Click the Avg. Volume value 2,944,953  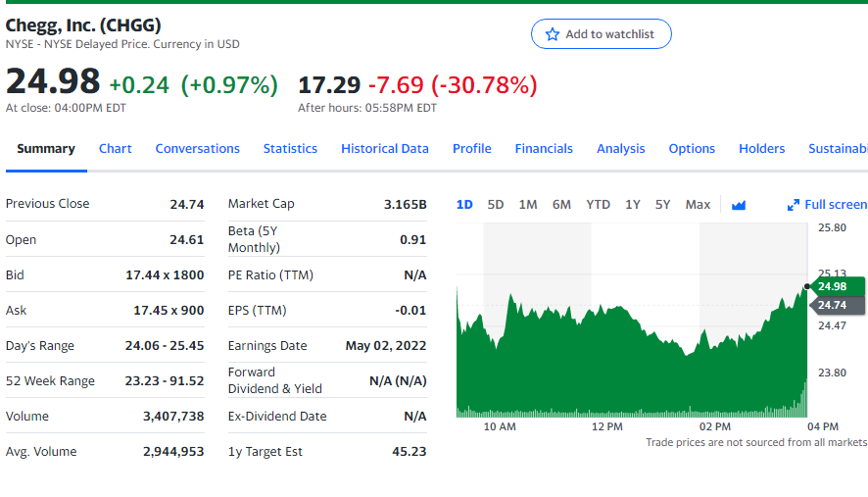coord(173,452)
